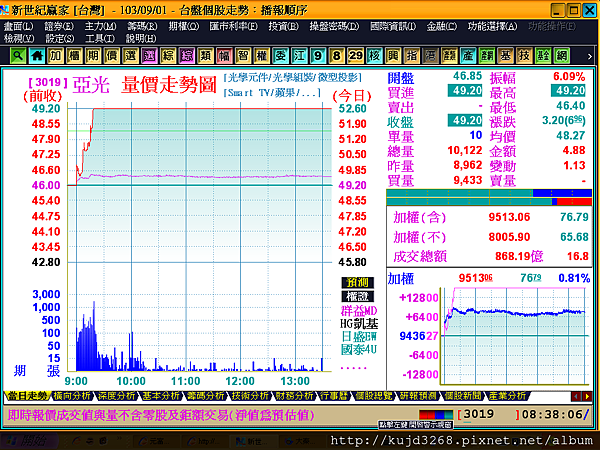Screen dimensions: 600x450
Task: Click the tab bar right arrow
Action: coord(587,396)
